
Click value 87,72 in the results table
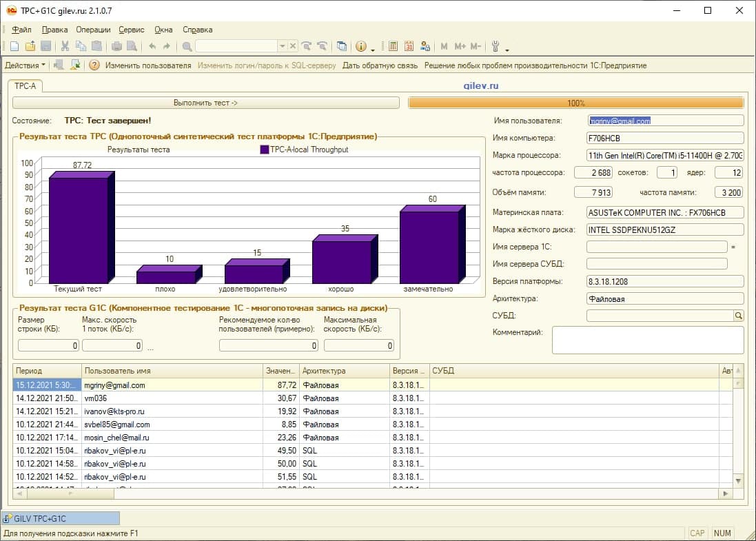tap(287, 385)
